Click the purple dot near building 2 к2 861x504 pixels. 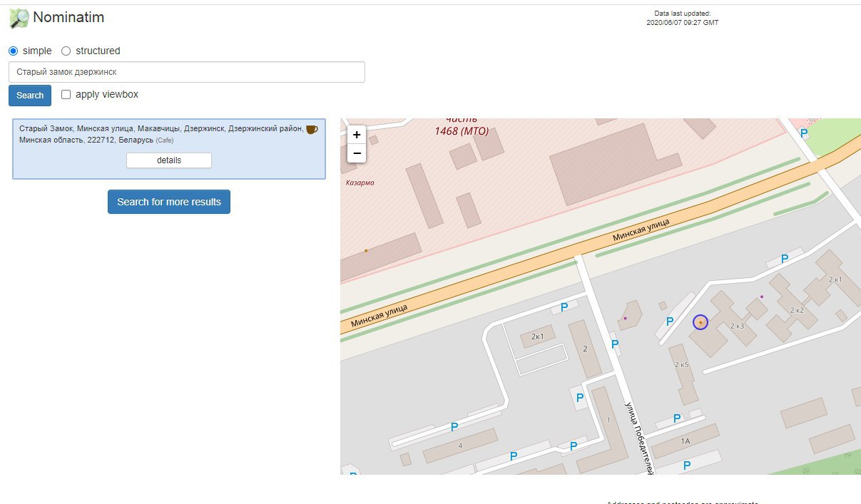[x=762, y=297]
